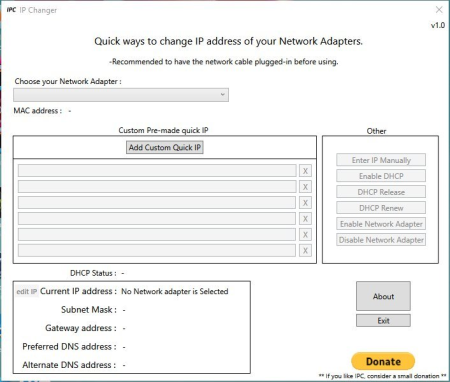Click DHCP Release button
450x382 pixels.
[381, 192]
